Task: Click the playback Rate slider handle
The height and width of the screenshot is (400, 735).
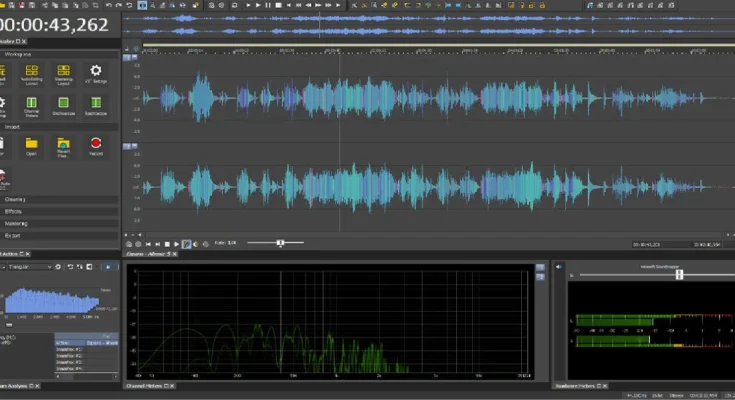Action: [x=281, y=243]
